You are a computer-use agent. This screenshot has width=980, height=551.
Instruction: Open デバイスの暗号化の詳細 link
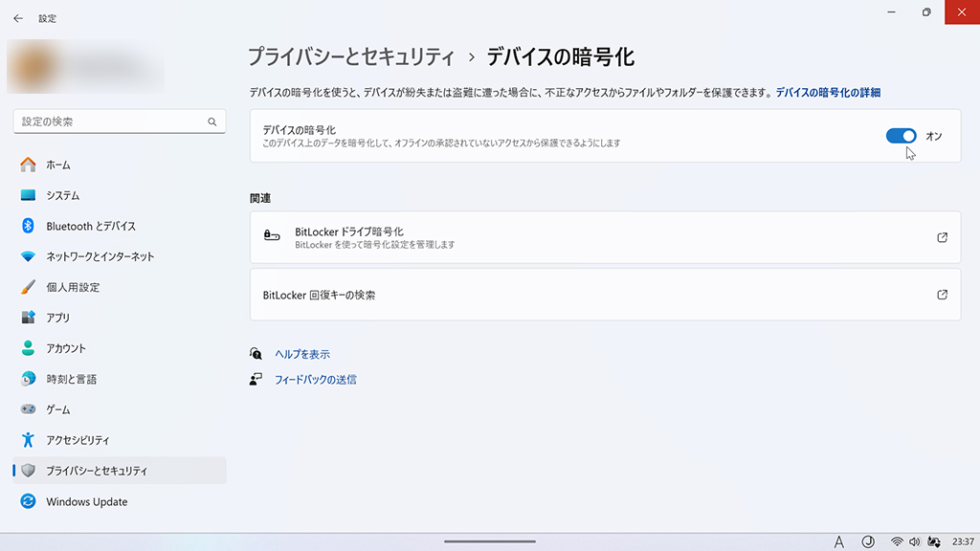click(828, 93)
